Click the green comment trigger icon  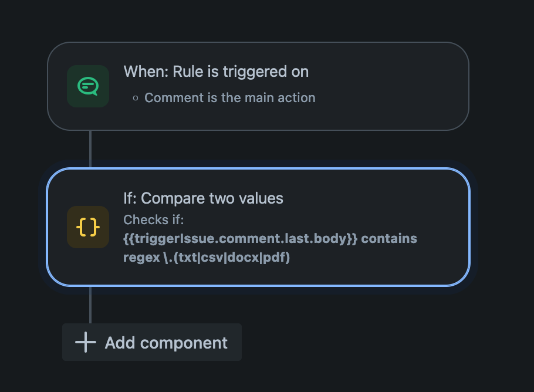88,86
